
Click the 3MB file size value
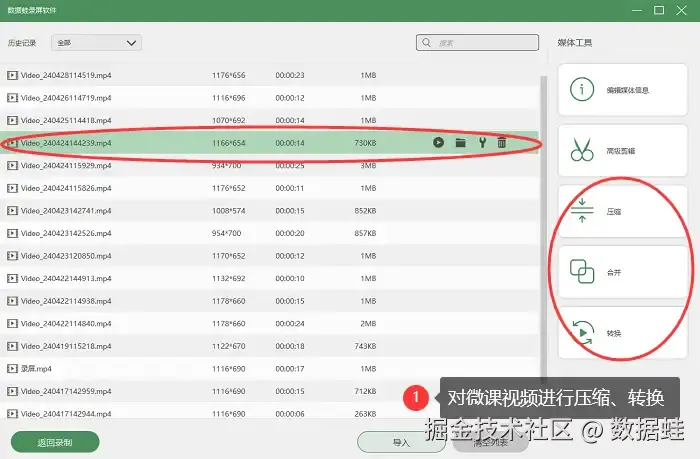pyautogui.click(x=368, y=165)
